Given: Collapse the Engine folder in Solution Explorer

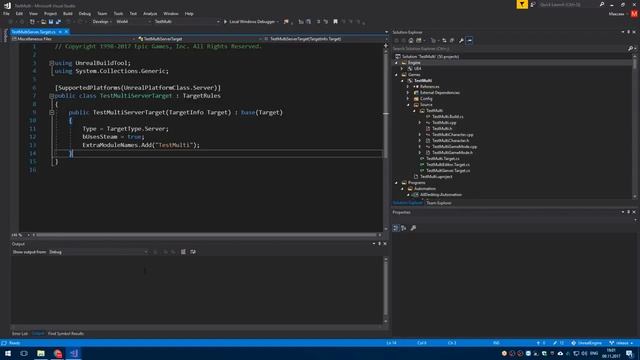Looking at the screenshot, I should click(396, 63).
